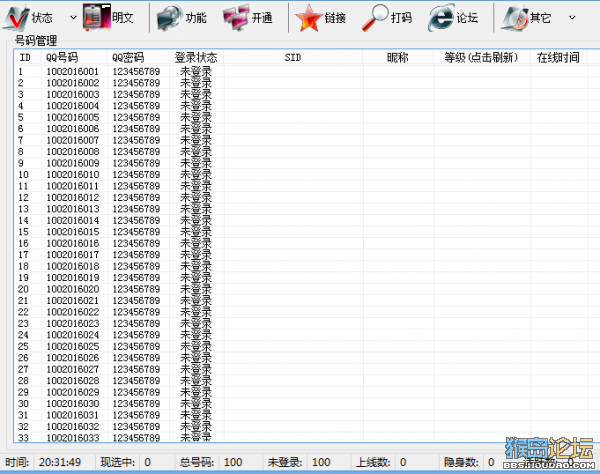Click the 昵称 column header

[398, 58]
